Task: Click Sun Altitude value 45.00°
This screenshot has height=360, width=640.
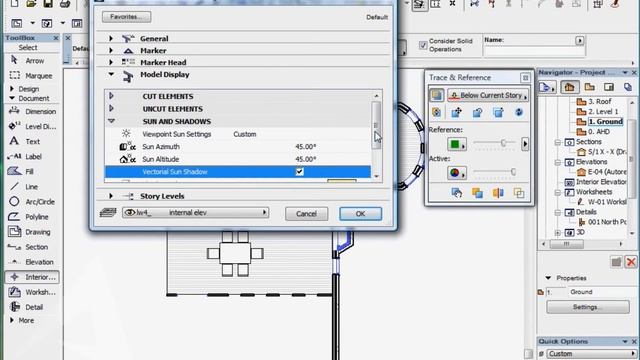Action: point(306,159)
